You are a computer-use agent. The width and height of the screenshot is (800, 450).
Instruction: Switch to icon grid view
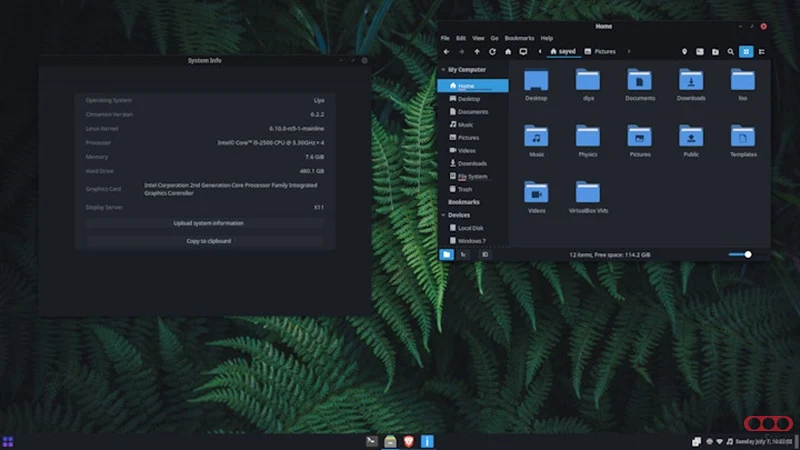[x=746, y=51]
